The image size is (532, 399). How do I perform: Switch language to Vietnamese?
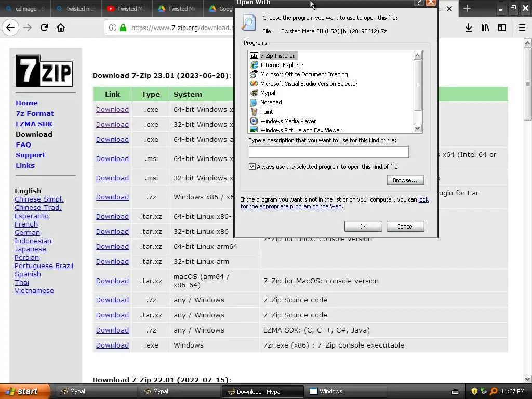(x=34, y=291)
